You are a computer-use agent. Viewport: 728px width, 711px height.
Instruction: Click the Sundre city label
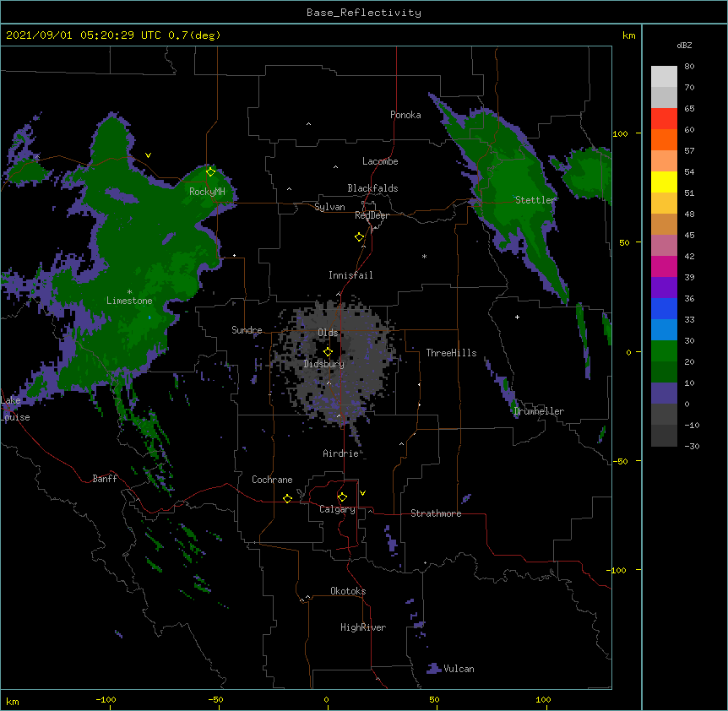(247, 330)
